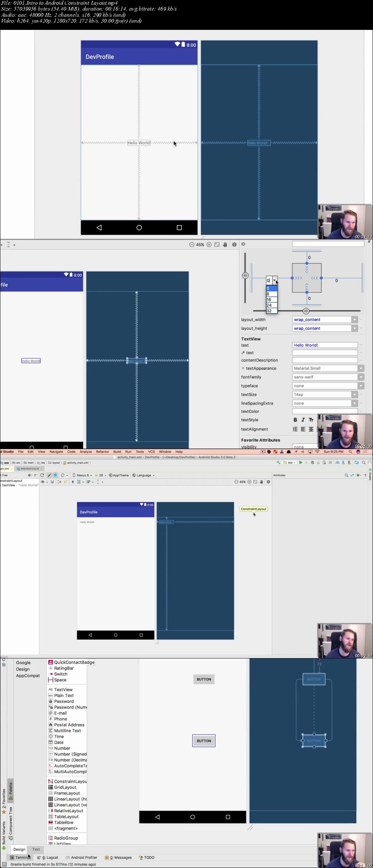Select the Switch widget in the palette
The width and height of the screenshot is (373, 868).
pyautogui.click(x=58, y=674)
